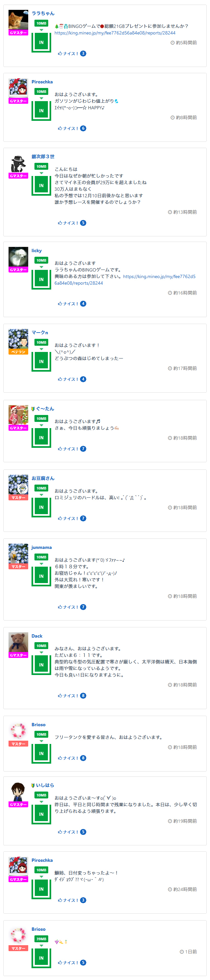Screen dimensions: 210x980
Task: Select the white dog avatar of licky
Action: point(18,257)
